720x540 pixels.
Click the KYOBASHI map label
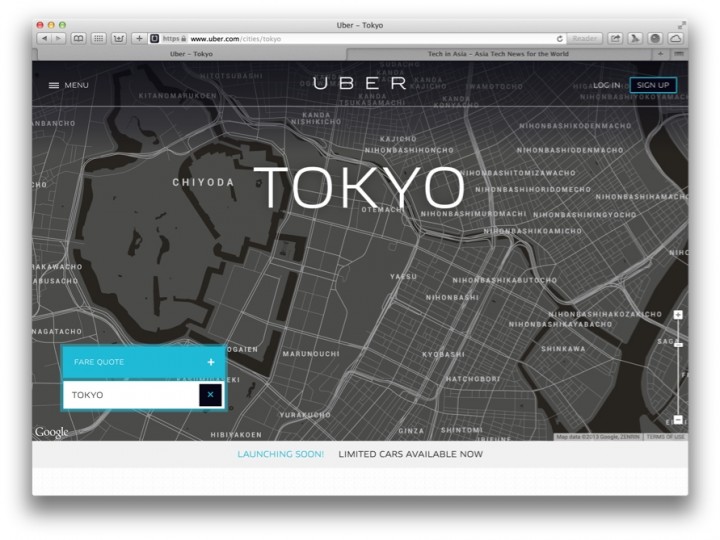444,354
